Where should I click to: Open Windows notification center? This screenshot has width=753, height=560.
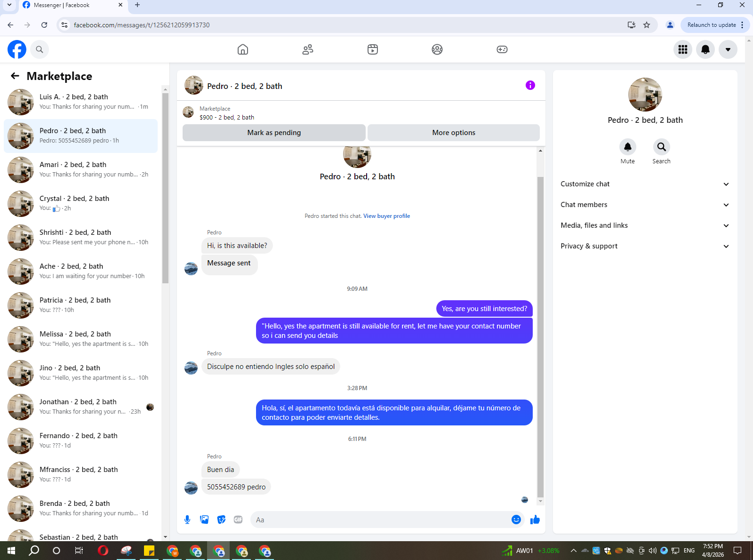tap(738, 551)
